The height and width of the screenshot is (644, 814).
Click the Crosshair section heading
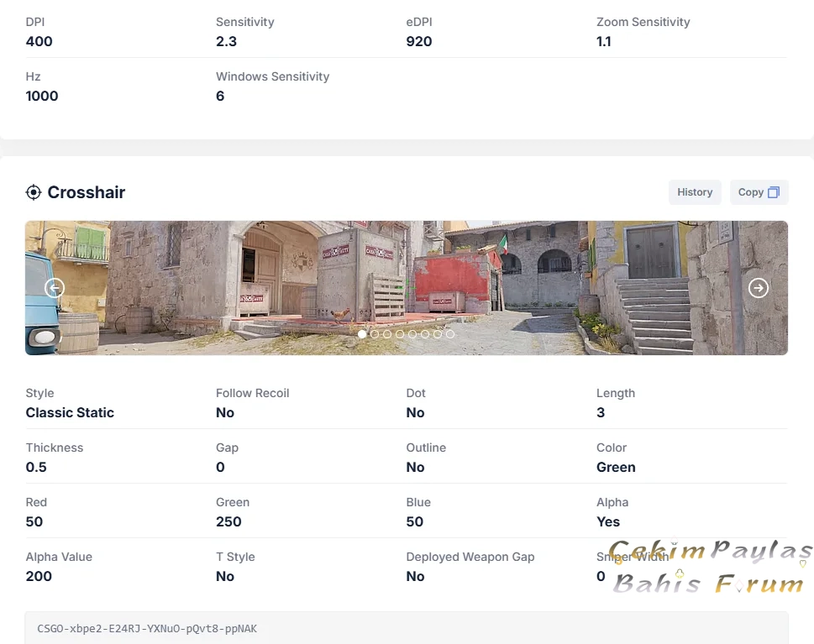coord(87,192)
